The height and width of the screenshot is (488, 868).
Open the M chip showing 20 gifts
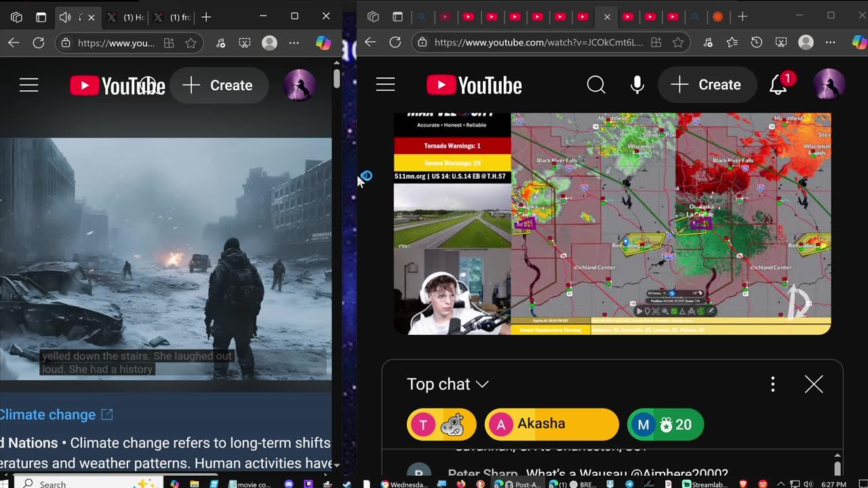pos(665,424)
